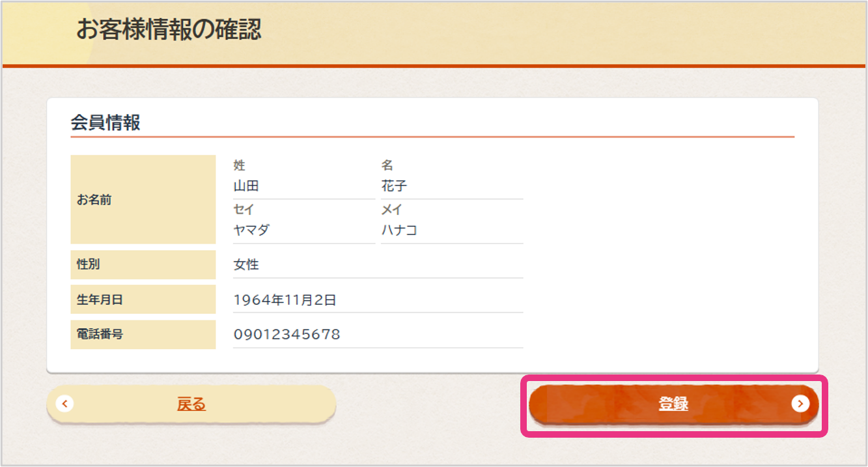Click the 女性 gender value

coord(247,265)
